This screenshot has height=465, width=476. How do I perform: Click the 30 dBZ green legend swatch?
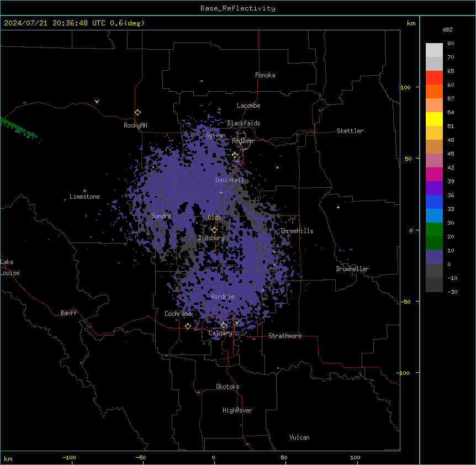point(434,230)
